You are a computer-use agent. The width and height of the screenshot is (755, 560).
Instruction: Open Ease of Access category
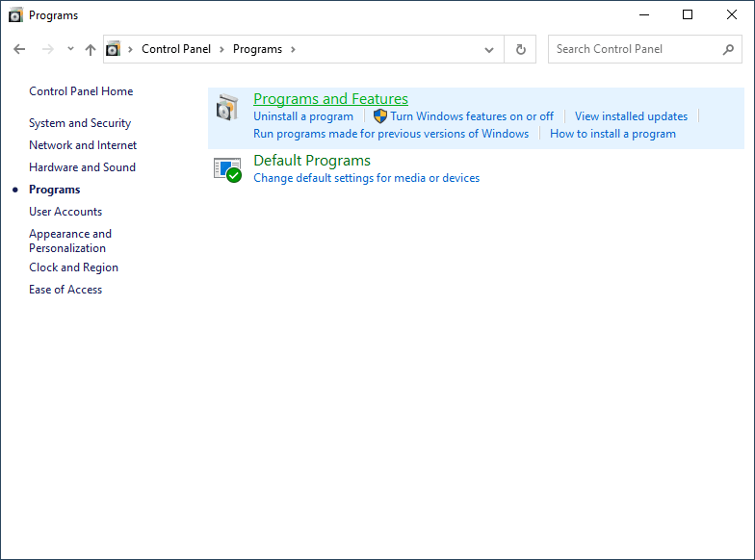point(65,290)
